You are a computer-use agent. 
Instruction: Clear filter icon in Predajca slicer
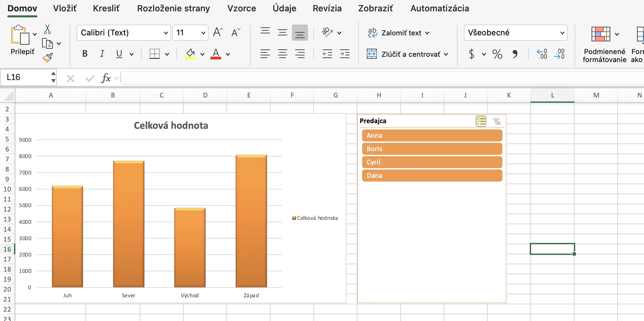click(497, 121)
